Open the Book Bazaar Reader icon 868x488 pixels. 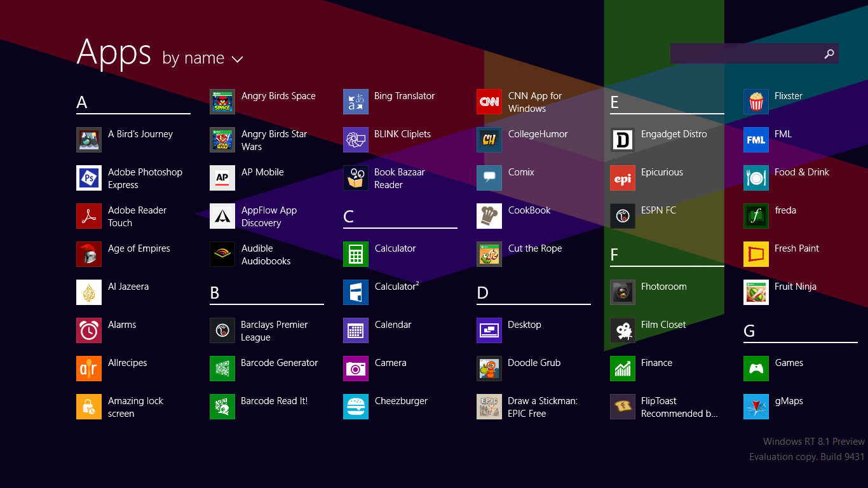pyautogui.click(x=356, y=178)
